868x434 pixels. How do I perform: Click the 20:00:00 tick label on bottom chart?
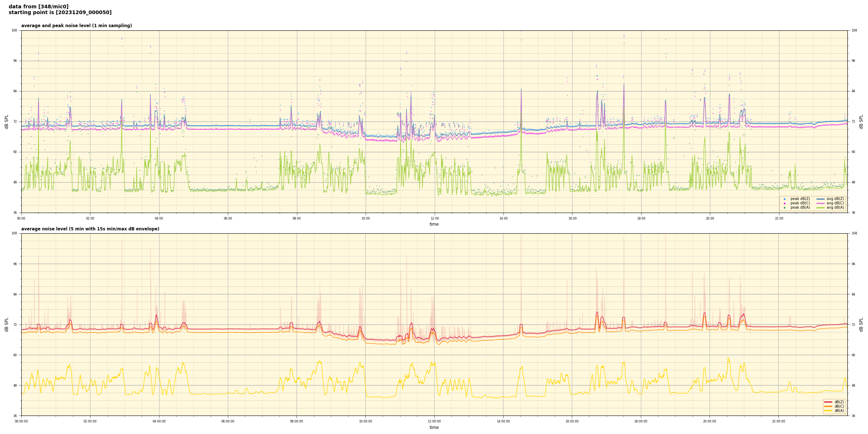pyautogui.click(x=710, y=421)
